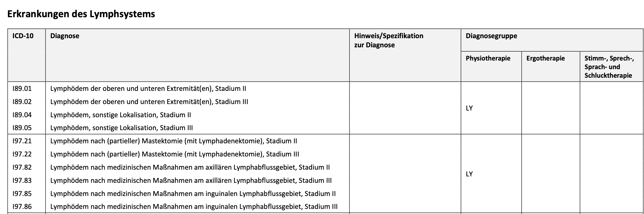
Task: Click the Stimm-, Sprech-, Sprach- und Schlucktherapie subheader
Action: (609, 67)
